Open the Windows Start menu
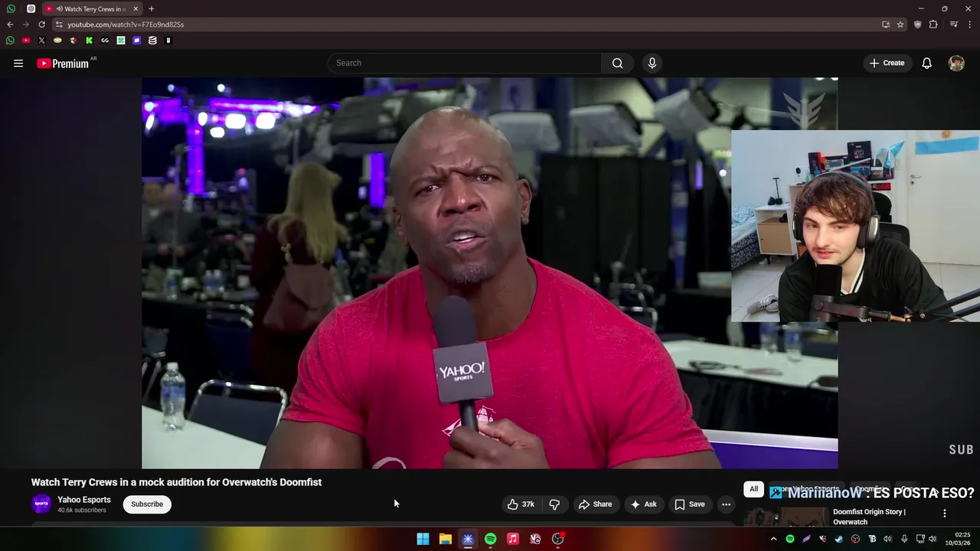This screenshot has width=980, height=551. tap(423, 539)
